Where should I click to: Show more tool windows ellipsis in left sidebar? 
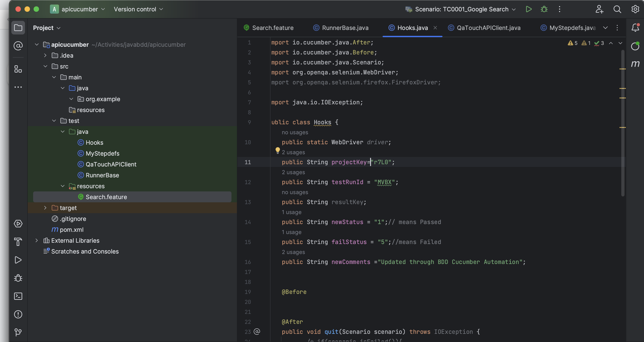click(x=18, y=87)
